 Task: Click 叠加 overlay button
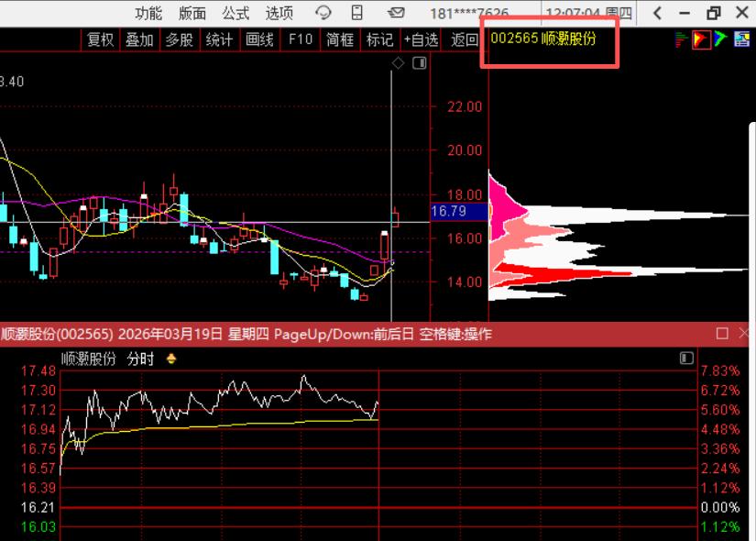coord(139,39)
